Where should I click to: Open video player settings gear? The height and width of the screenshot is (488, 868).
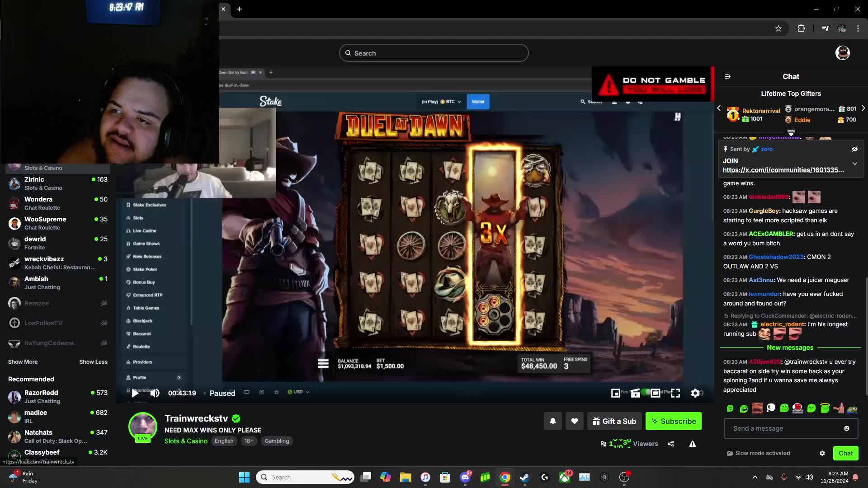[x=695, y=394]
